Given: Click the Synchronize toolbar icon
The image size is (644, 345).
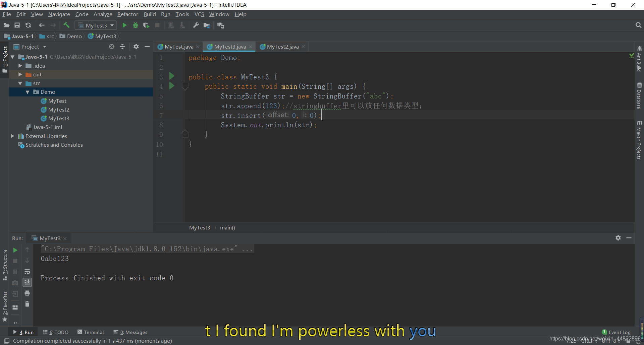Looking at the screenshot, I should pyautogui.click(x=28, y=25).
